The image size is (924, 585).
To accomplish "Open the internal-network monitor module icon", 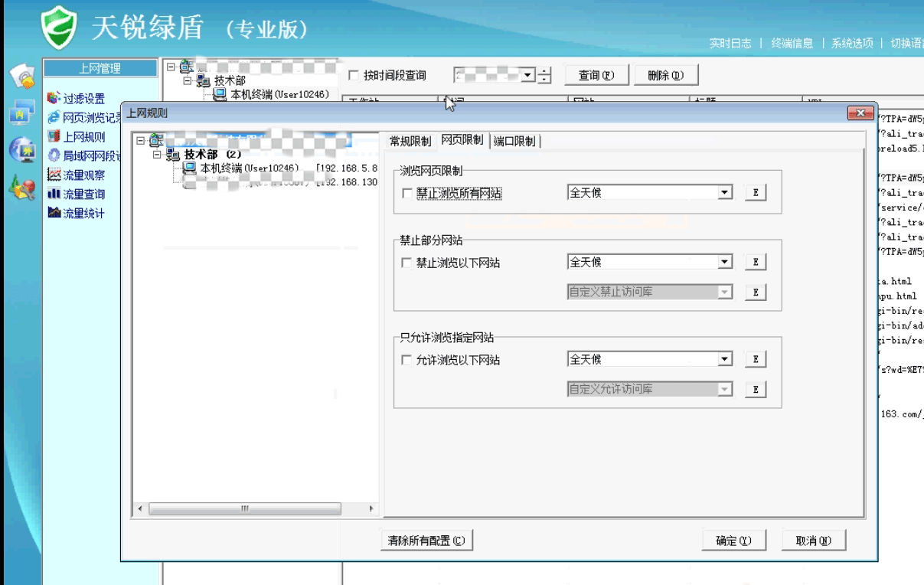I will (21, 112).
